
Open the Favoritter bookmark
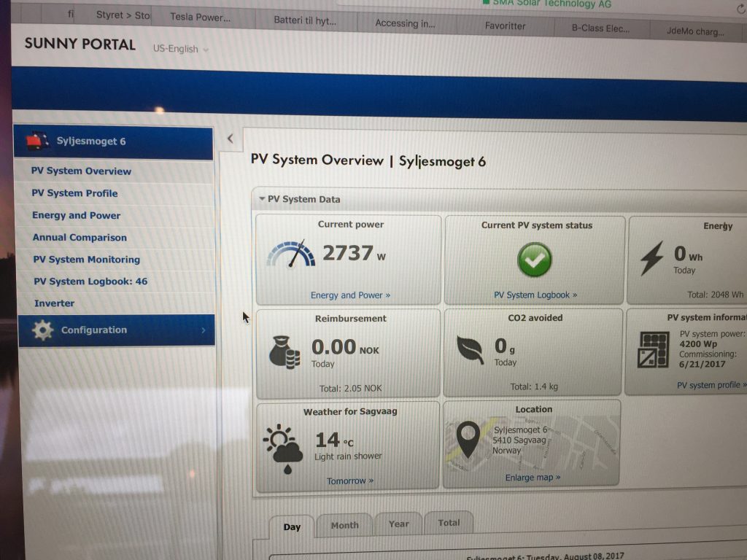(x=505, y=26)
